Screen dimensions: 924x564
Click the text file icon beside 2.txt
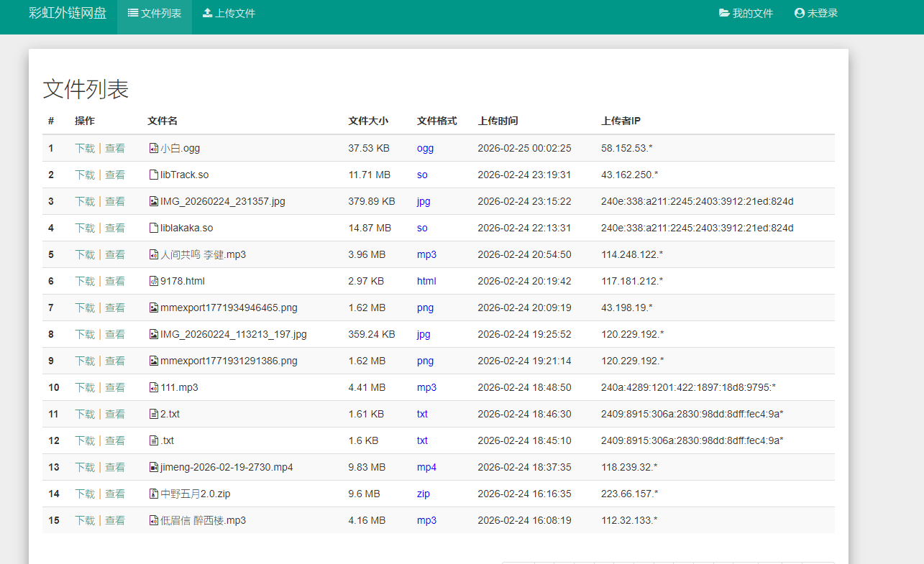point(153,415)
